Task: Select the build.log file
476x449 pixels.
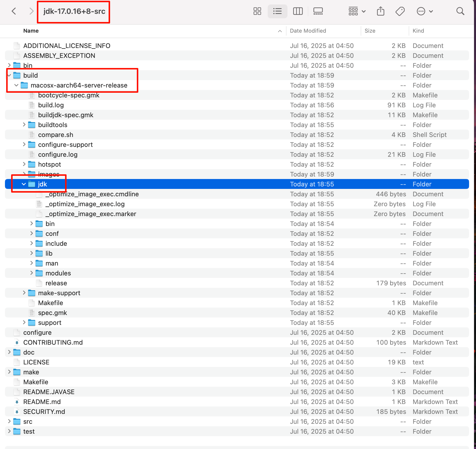Action: pyautogui.click(x=51, y=105)
